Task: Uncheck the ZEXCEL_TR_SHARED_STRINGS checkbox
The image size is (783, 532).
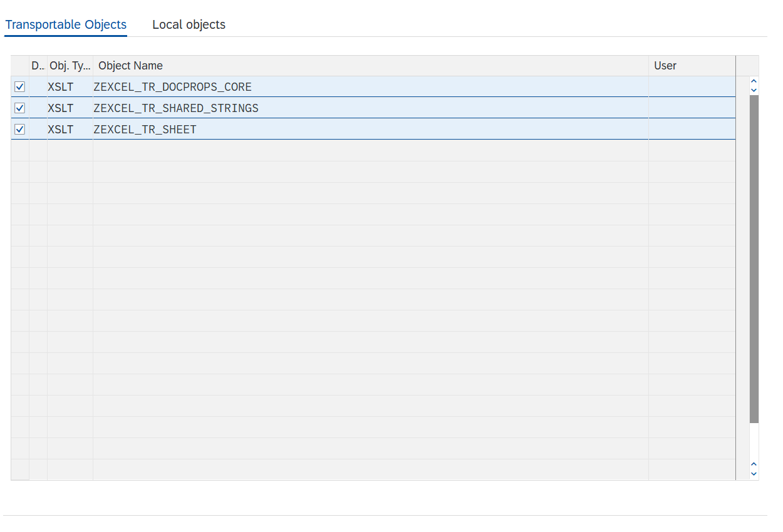Action: click(x=19, y=108)
